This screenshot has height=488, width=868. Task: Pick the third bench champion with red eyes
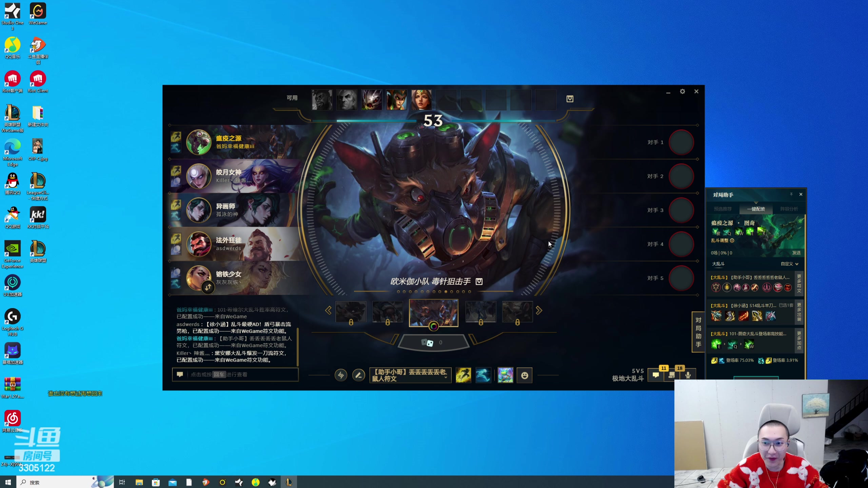[x=372, y=100]
